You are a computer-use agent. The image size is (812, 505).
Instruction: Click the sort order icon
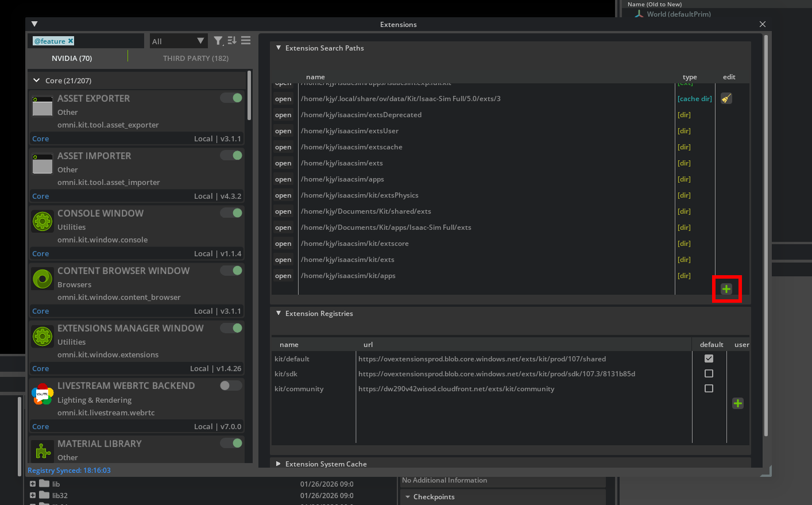[232, 41]
